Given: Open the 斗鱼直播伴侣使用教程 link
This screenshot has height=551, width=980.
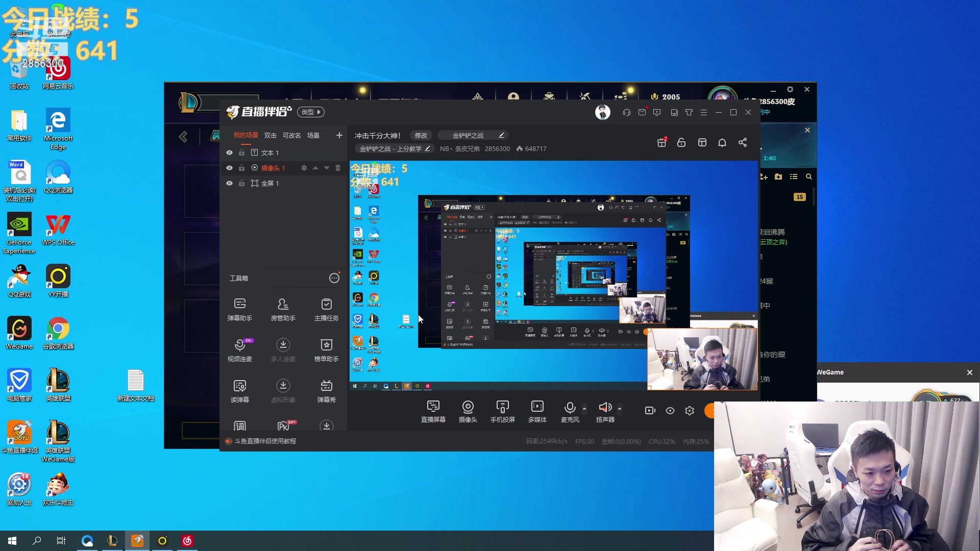Looking at the screenshot, I should click(265, 441).
